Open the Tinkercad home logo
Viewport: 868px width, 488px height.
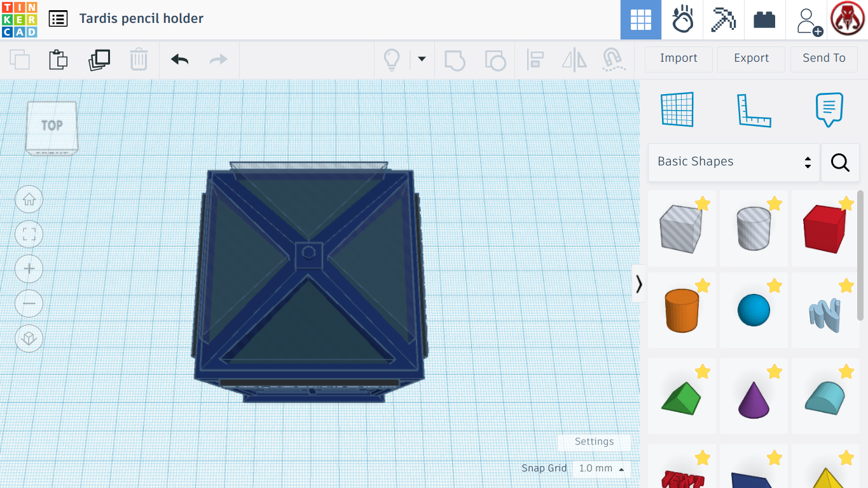pos(20,19)
